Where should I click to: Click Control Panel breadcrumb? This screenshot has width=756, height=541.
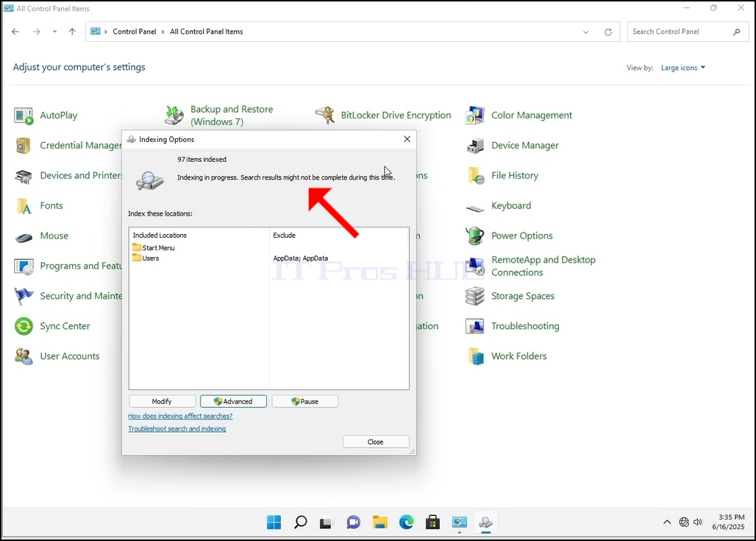pos(135,32)
